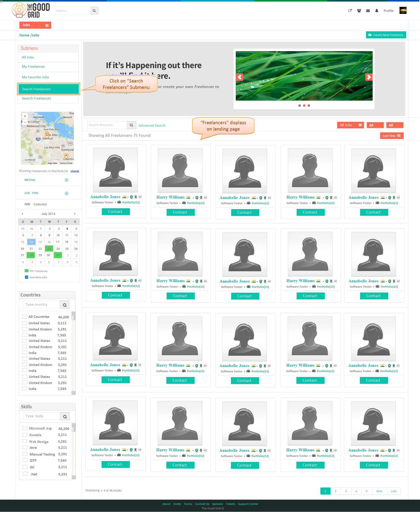Click the Home breadcrumb link
Viewport: 420px width, 512px height.
(24, 35)
